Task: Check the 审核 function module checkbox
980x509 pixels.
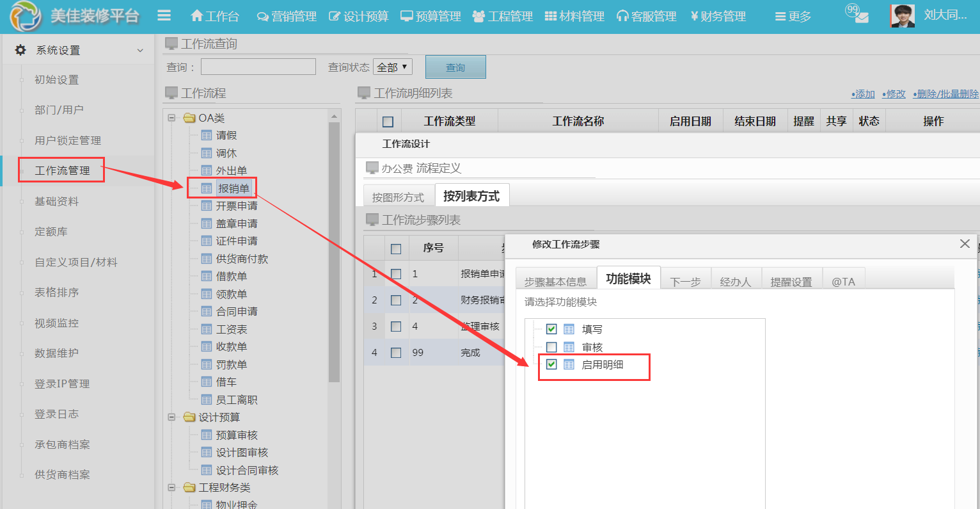Action: click(551, 347)
